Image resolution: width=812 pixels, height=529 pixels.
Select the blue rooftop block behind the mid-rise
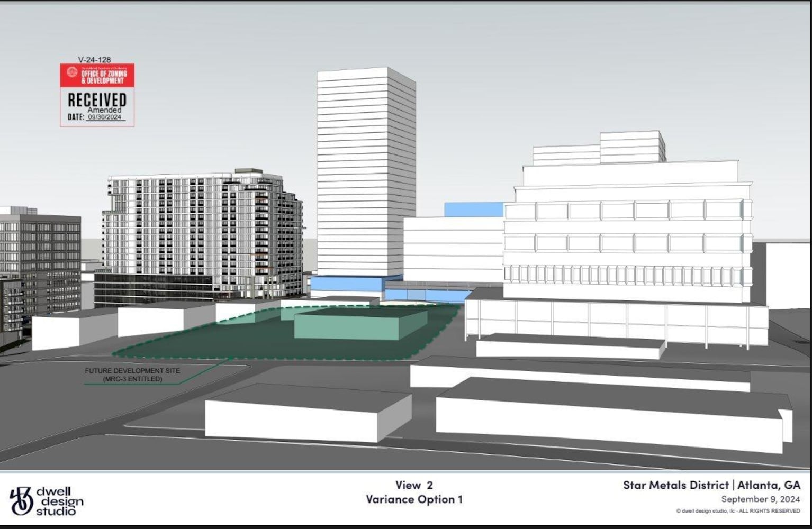click(x=473, y=209)
